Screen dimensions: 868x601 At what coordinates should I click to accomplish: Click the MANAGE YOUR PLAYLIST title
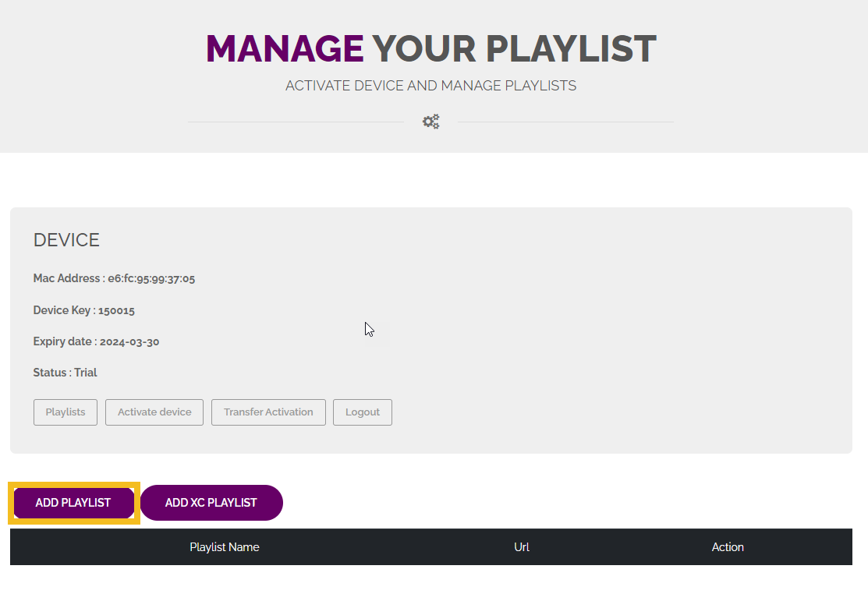pyautogui.click(x=430, y=48)
